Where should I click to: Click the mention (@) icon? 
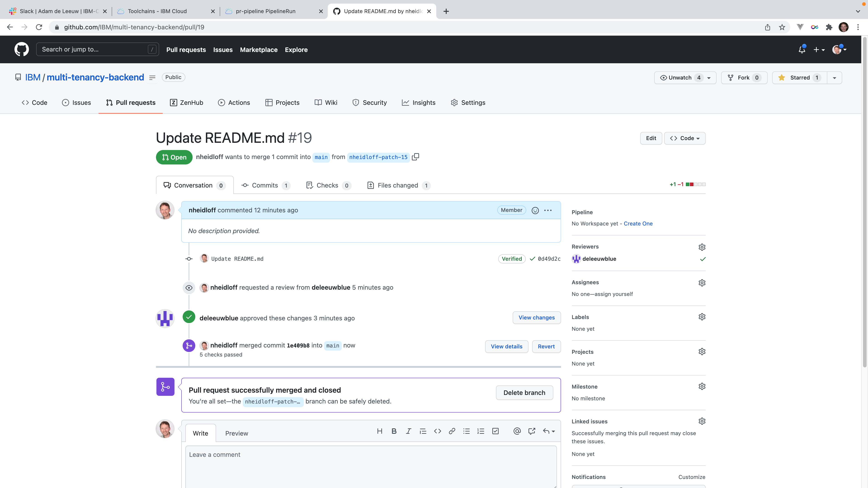[x=517, y=431]
